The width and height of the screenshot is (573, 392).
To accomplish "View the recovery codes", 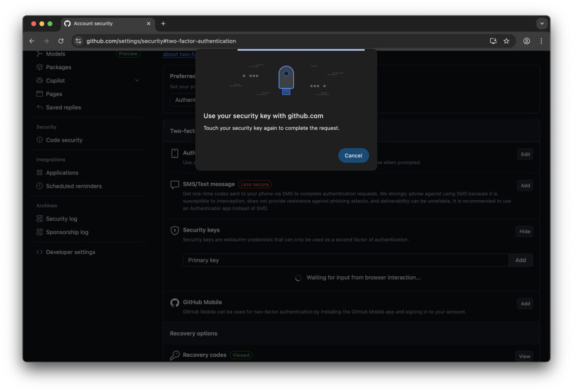I will 524,356.
